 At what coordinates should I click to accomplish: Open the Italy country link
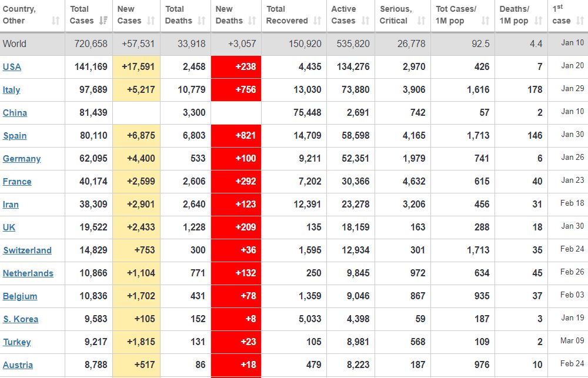(12, 90)
